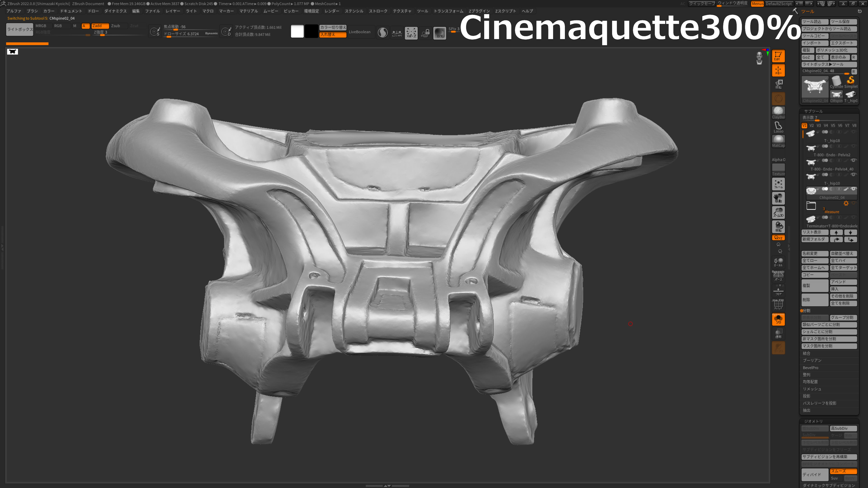Toggle the PolyF wireframe display icon
The height and width of the screenshot is (488, 868).
[x=778, y=305]
